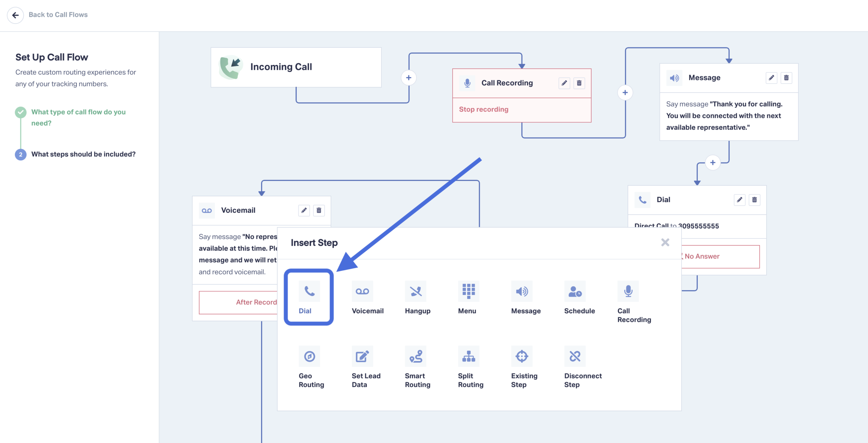Select the Dial step in Insert Step
The width and height of the screenshot is (868, 443).
pos(309,297)
